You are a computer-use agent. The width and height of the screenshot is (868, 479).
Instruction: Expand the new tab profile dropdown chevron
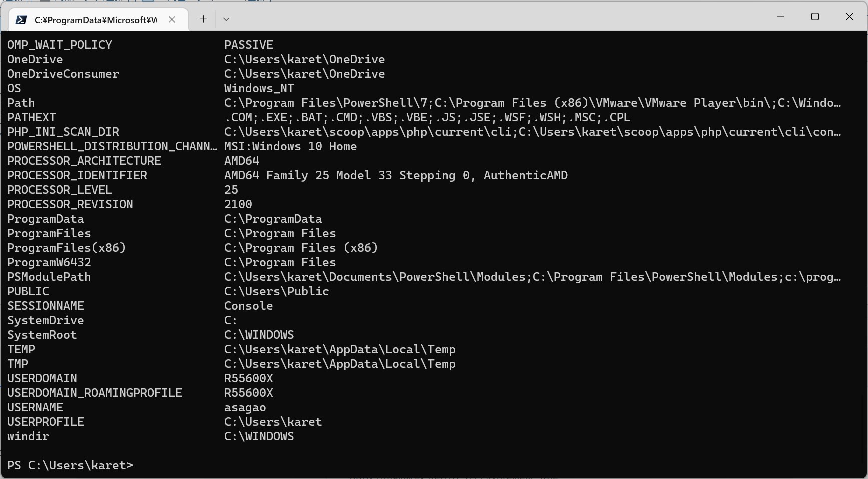pyautogui.click(x=226, y=19)
